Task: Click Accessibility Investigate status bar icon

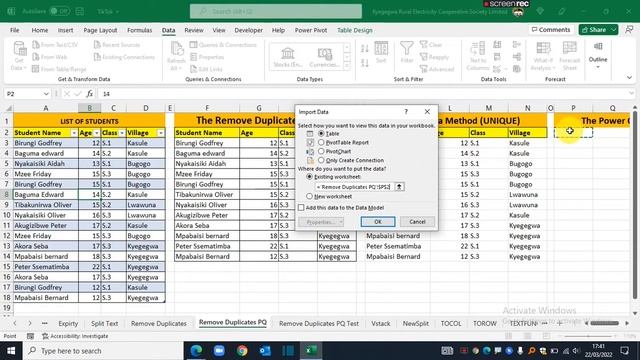Action: [45, 336]
